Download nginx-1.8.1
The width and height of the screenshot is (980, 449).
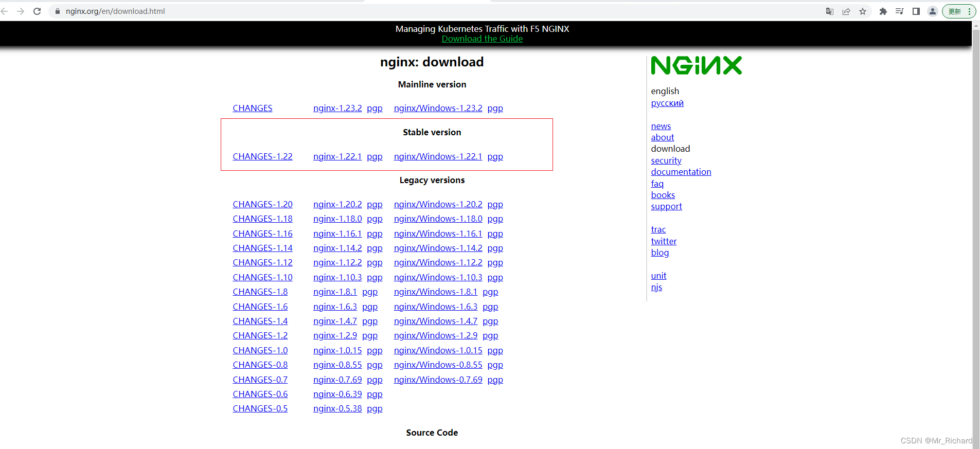pos(335,292)
